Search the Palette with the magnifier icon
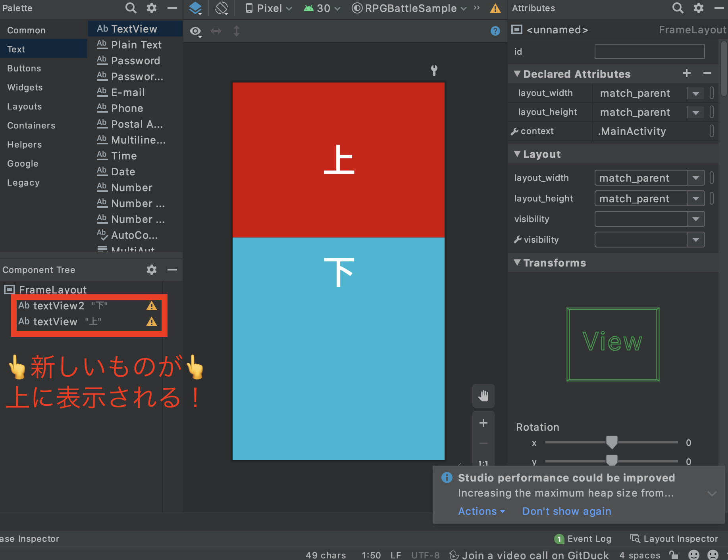728x560 pixels. [x=131, y=8]
